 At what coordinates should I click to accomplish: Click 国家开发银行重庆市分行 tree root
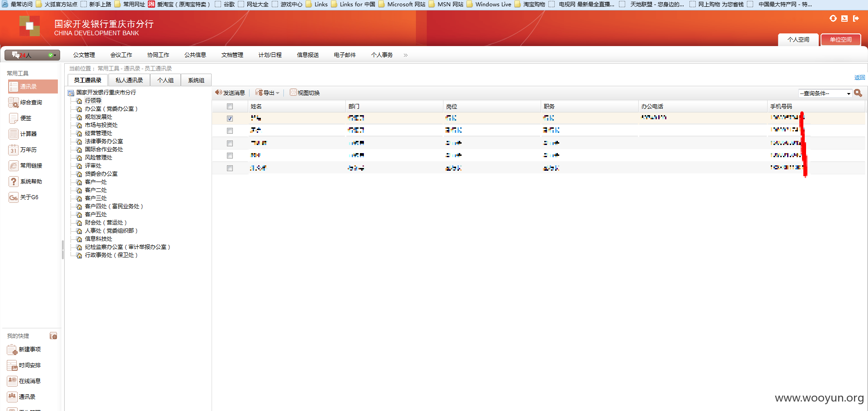tap(106, 93)
